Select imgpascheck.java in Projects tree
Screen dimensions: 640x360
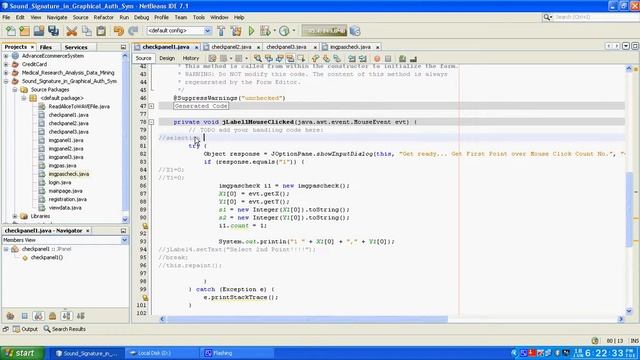(x=68, y=174)
